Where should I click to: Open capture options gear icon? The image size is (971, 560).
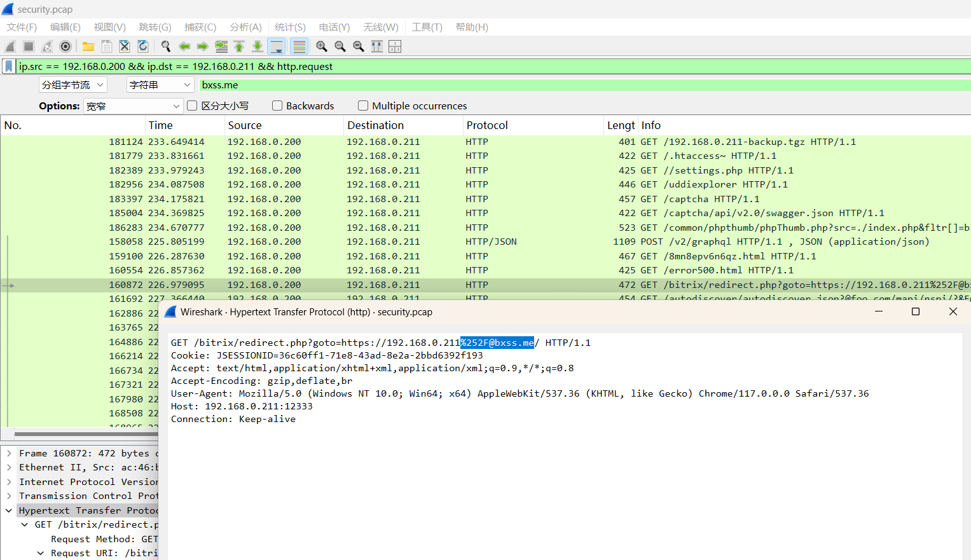[65, 46]
